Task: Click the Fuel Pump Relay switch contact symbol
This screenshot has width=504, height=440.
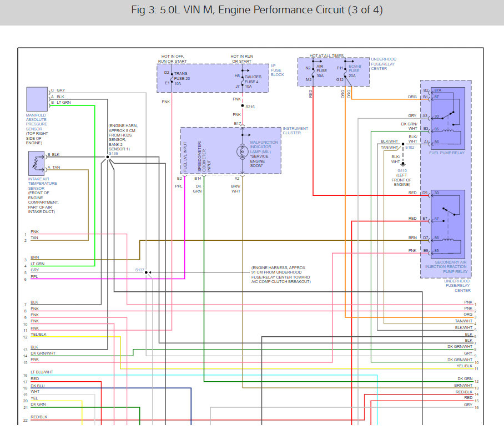Action: tap(448, 115)
